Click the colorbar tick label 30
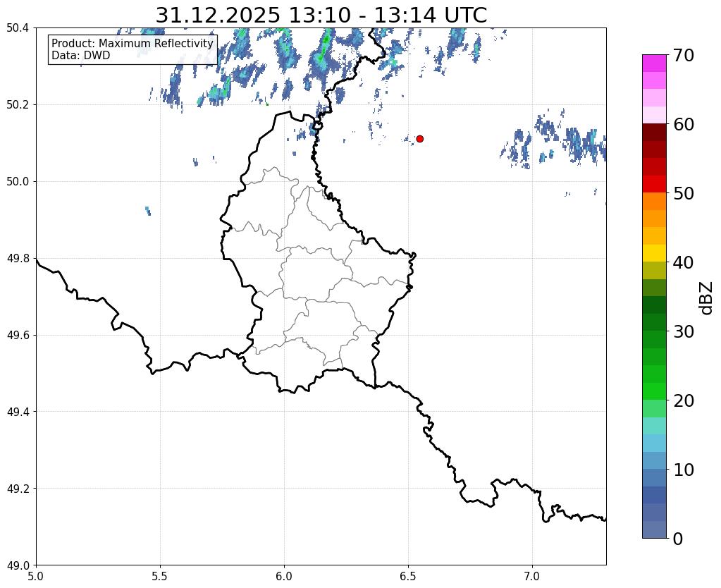 click(684, 331)
